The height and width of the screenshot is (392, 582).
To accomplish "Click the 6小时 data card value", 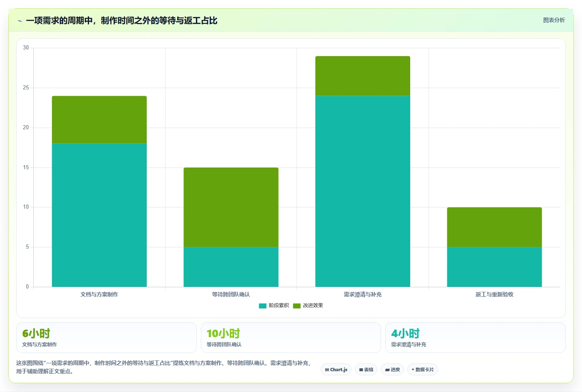I will coord(36,333).
